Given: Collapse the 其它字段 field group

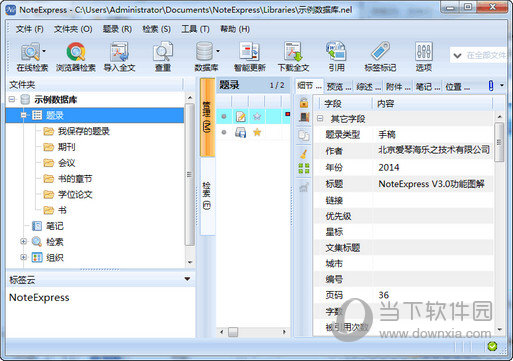Looking at the screenshot, I should pos(320,118).
